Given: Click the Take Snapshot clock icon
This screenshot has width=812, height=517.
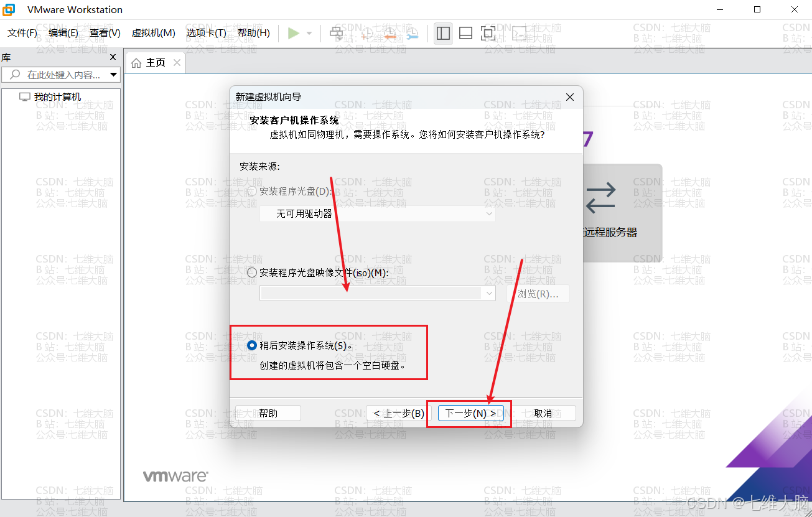Looking at the screenshot, I should (x=367, y=33).
